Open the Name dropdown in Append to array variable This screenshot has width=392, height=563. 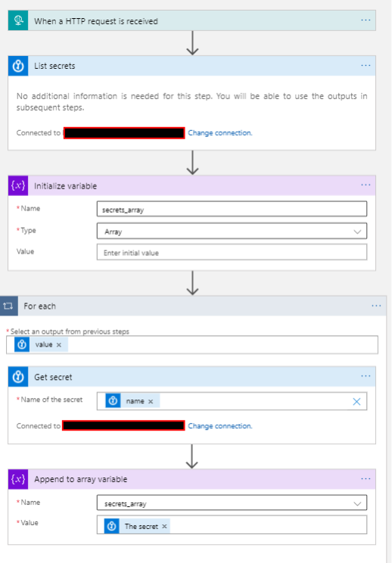(232, 503)
